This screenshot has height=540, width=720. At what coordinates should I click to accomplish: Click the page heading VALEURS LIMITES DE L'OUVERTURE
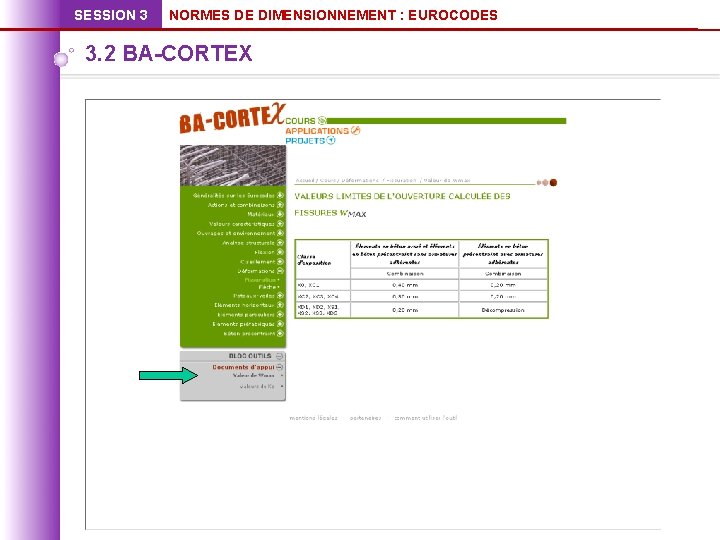[x=402, y=204]
